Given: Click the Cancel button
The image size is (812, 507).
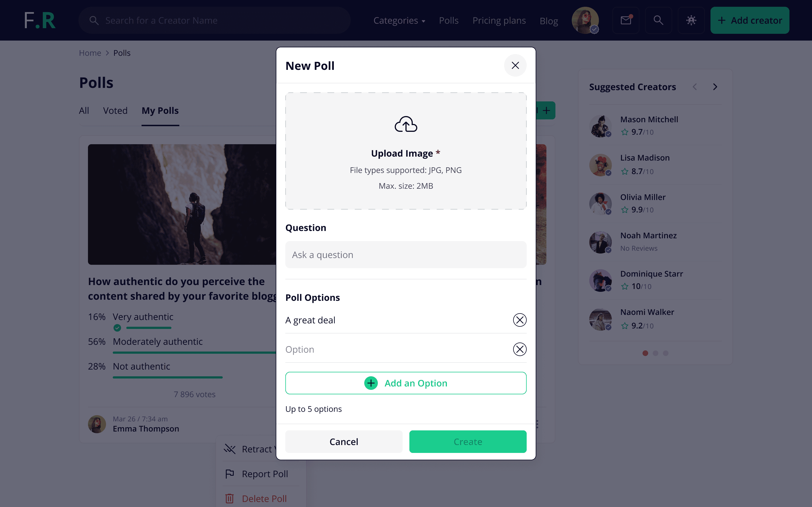Looking at the screenshot, I should pos(344,442).
